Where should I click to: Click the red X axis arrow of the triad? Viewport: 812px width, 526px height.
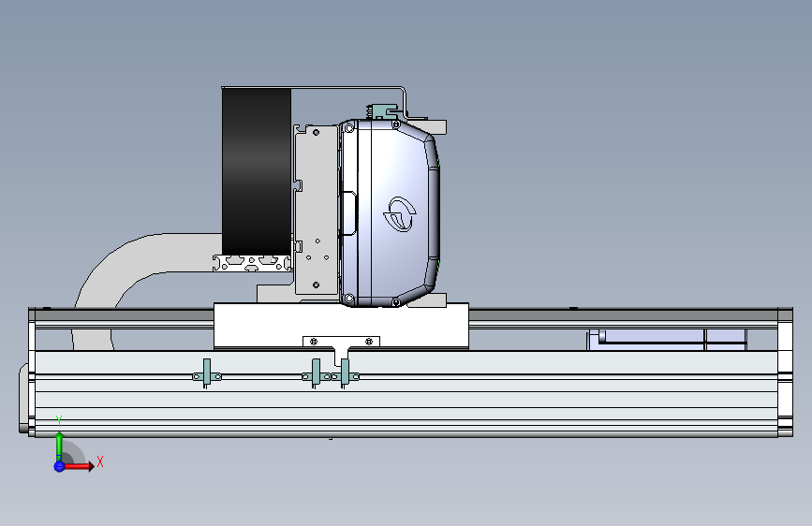(x=79, y=466)
